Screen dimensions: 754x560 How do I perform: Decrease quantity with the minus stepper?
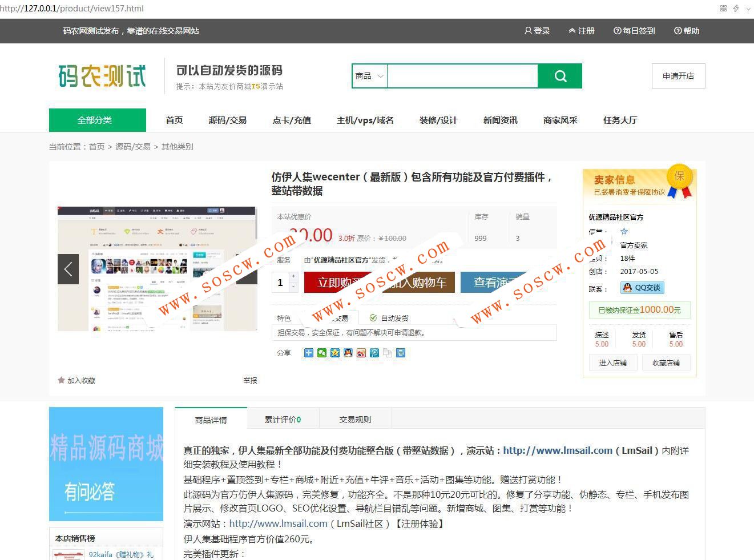click(x=293, y=287)
